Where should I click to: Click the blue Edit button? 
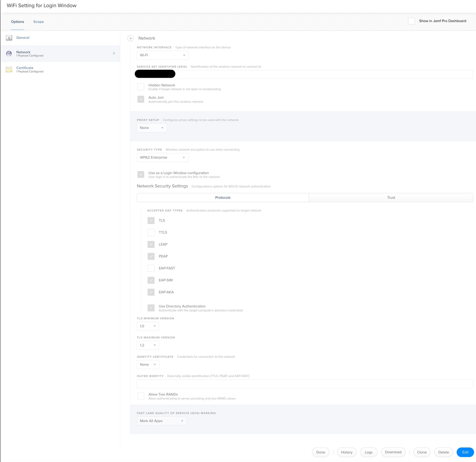coord(465,452)
